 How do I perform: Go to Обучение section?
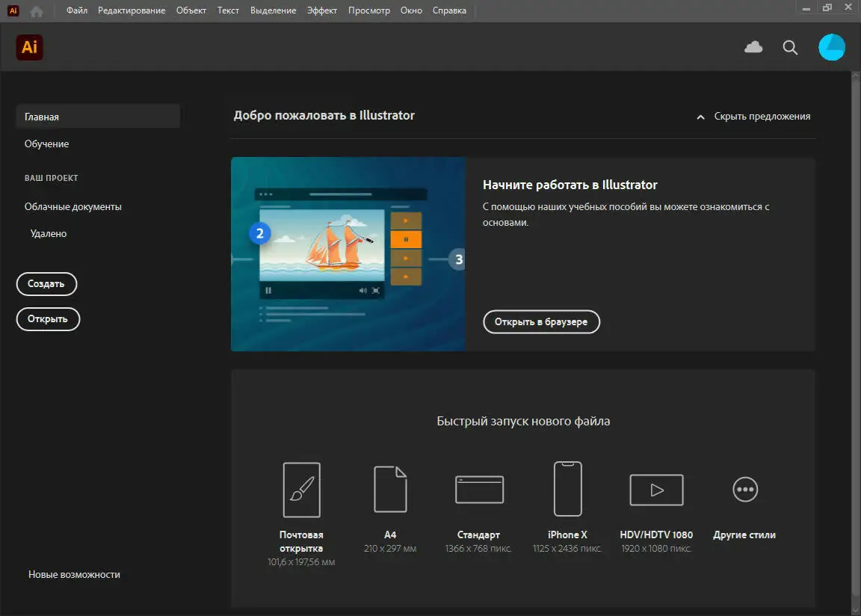46,144
